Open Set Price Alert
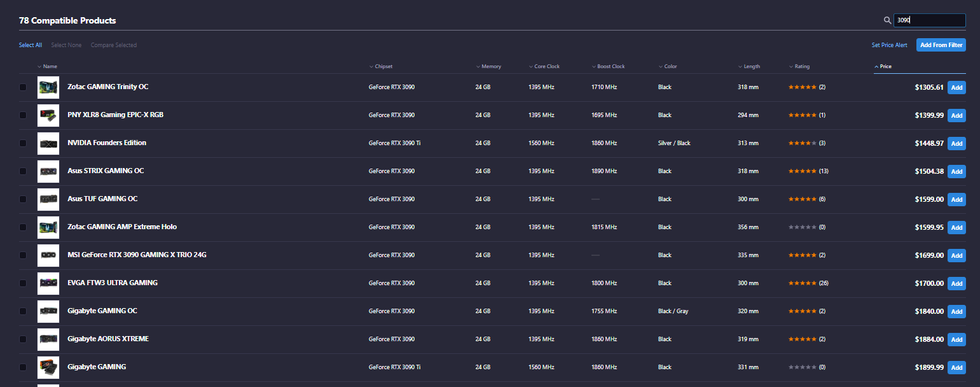 (890, 45)
